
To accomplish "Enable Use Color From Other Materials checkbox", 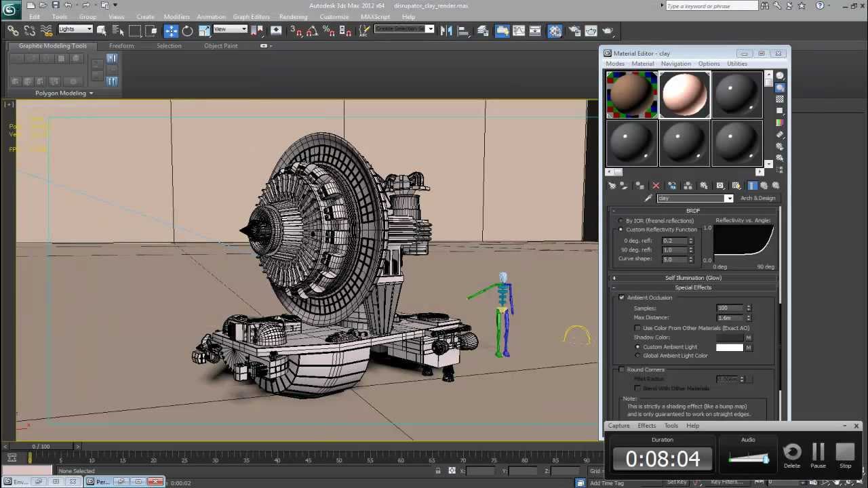I will pos(637,328).
